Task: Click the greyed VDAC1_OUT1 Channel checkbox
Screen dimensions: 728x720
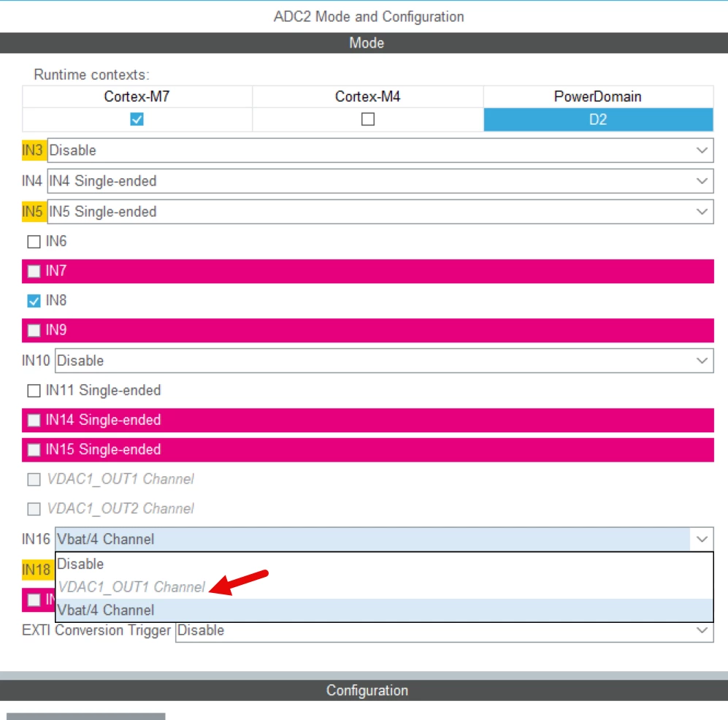Action: pyautogui.click(x=34, y=480)
